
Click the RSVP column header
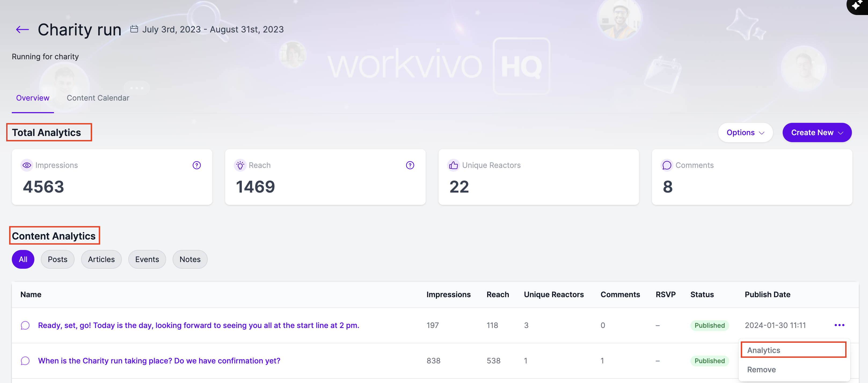pos(665,294)
